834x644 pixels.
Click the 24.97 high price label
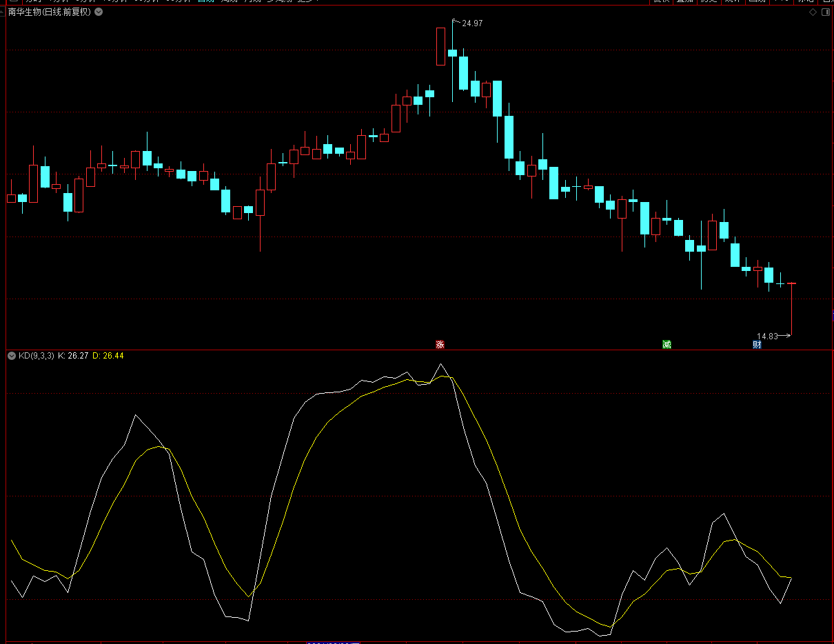pos(472,23)
